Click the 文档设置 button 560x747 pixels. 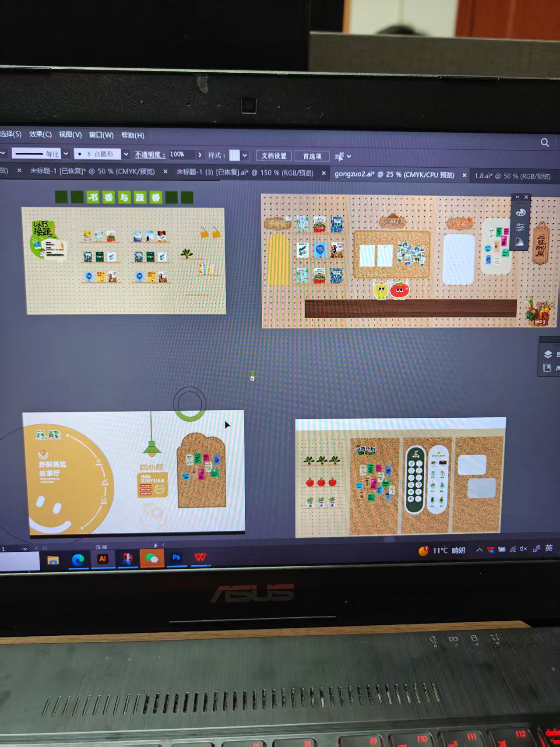coord(274,156)
